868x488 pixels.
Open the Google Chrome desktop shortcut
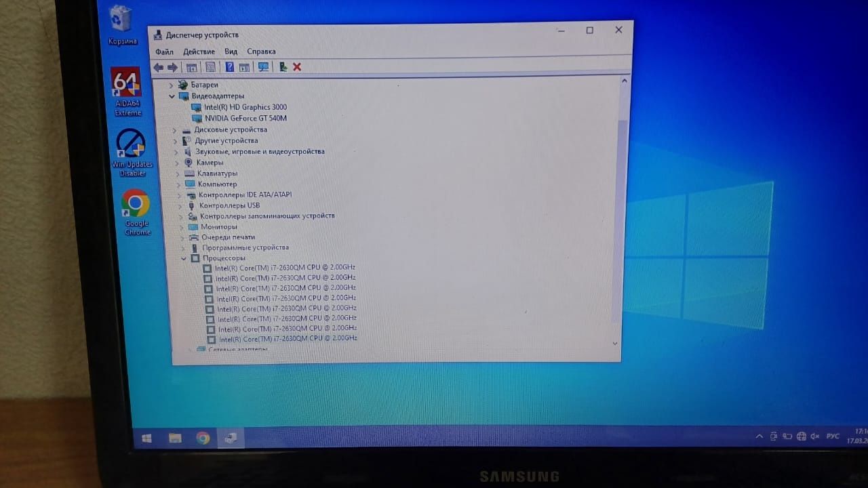point(136,212)
